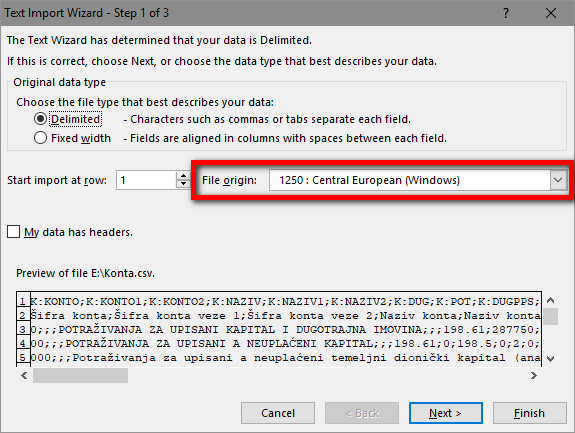Click the vertical scrollbar thumb in preview
The width and height of the screenshot is (575, 433).
(x=550, y=316)
